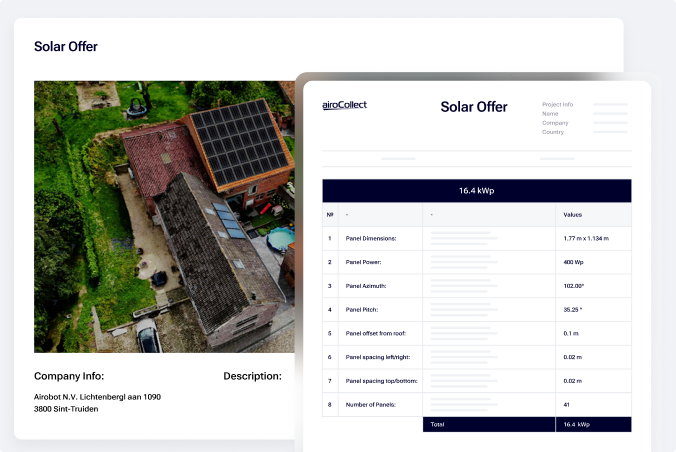Select the Panel offset from roof row
This screenshot has width=676, height=452.
point(379,333)
